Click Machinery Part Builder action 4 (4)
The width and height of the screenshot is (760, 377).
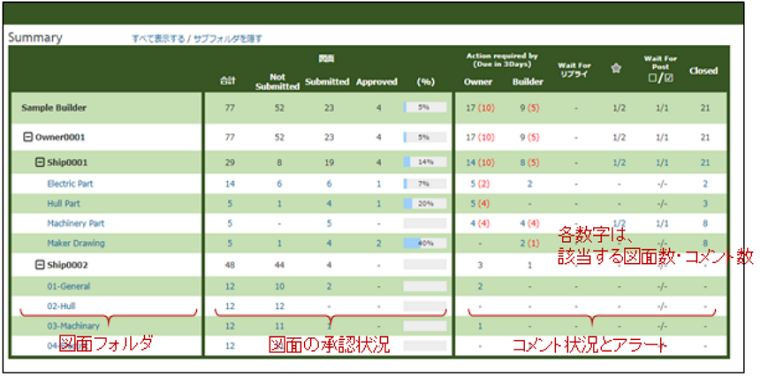pyautogui.click(x=529, y=223)
